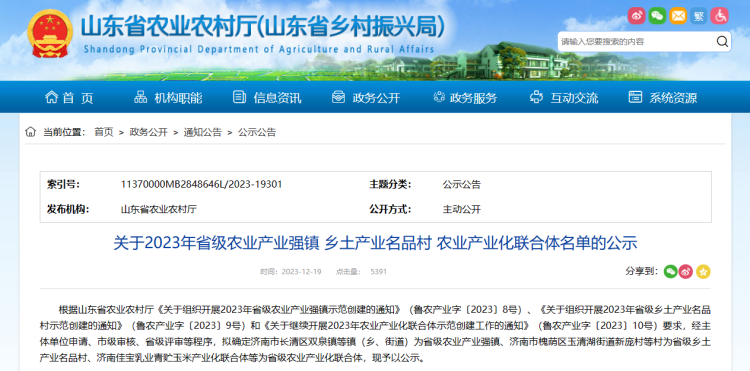Click the English department name subtitle
This screenshot has height=371, width=750.
pyautogui.click(x=259, y=49)
